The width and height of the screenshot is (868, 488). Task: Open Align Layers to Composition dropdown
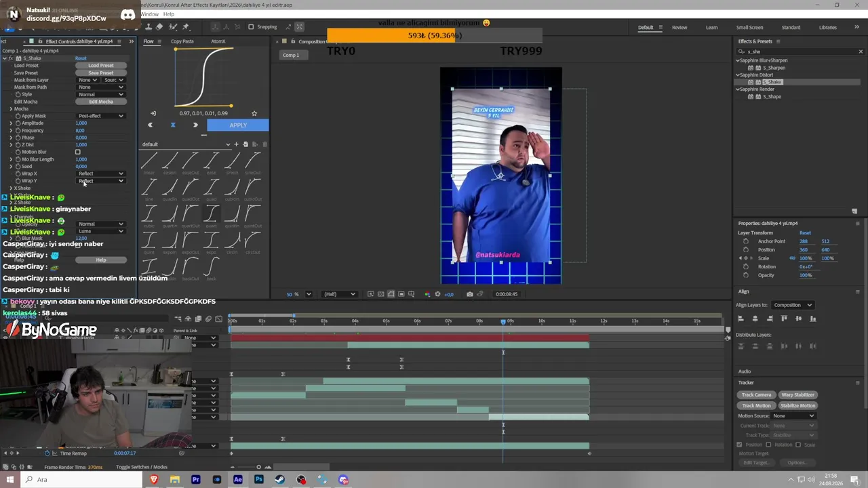[x=793, y=305]
